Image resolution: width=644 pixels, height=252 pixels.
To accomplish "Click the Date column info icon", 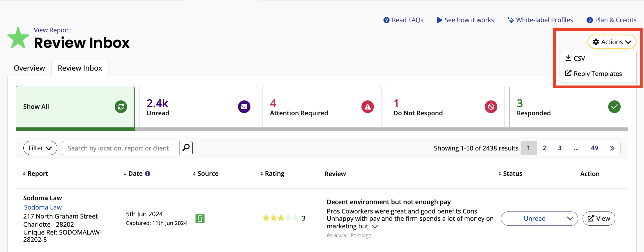I will coord(148,174).
